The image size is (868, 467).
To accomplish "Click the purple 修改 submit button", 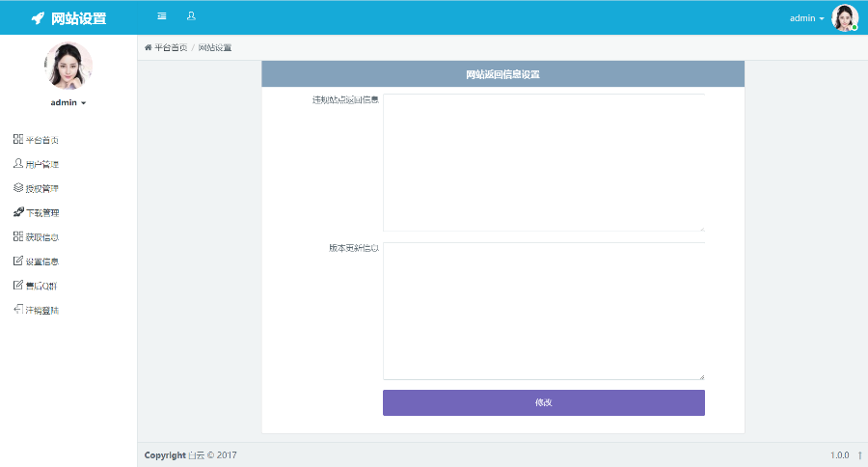I will click(x=544, y=402).
